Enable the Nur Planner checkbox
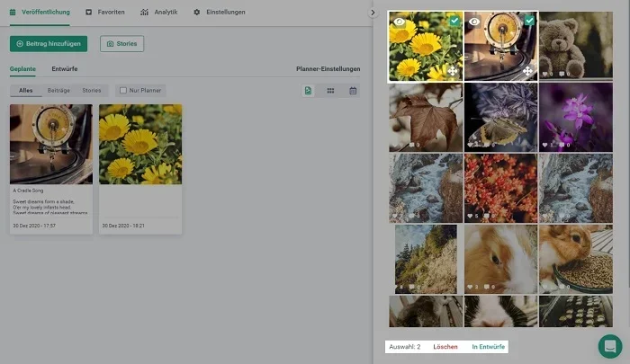 (x=123, y=91)
